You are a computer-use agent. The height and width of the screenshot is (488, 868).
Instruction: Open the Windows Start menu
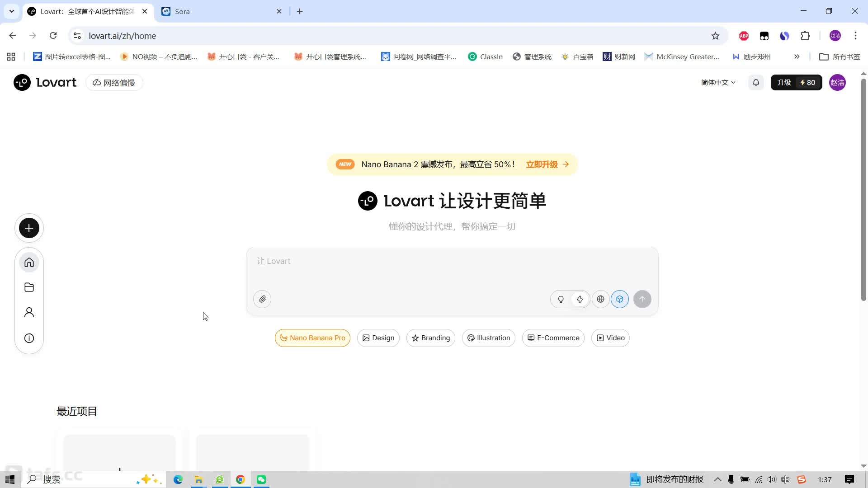(10, 479)
